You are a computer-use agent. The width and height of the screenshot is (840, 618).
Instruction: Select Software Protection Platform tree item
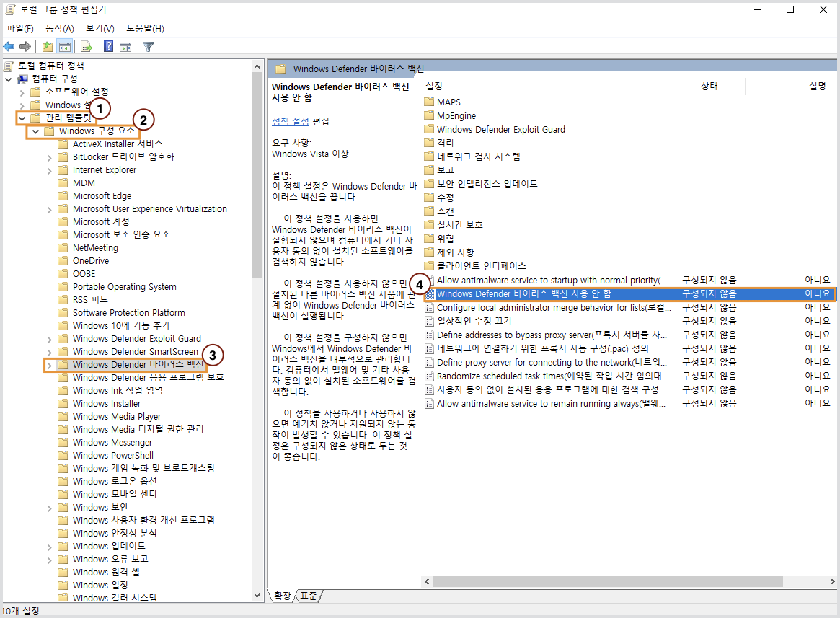click(128, 313)
